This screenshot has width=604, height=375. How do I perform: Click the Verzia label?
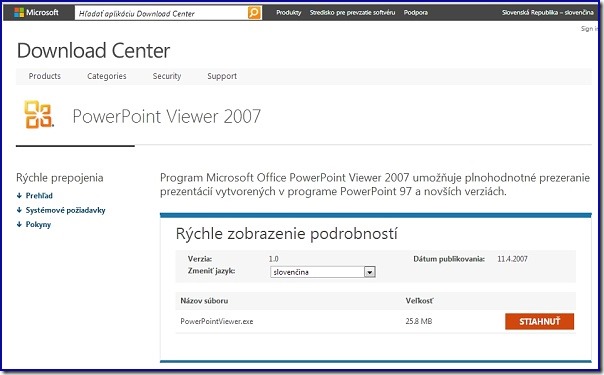coord(200,259)
